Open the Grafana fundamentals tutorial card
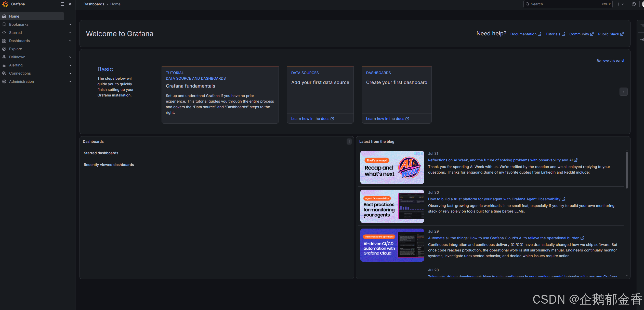Image resolution: width=644 pixels, height=310 pixels. tap(220, 95)
